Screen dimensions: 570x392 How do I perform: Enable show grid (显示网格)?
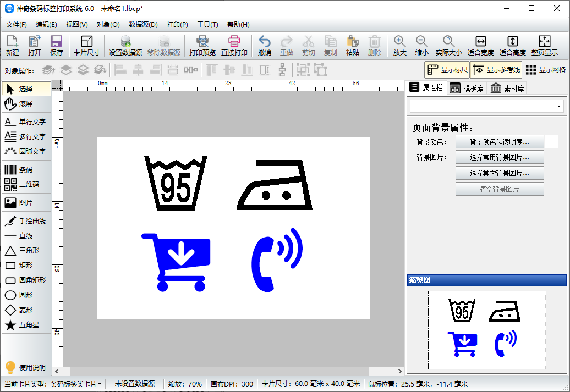click(546, 70)
